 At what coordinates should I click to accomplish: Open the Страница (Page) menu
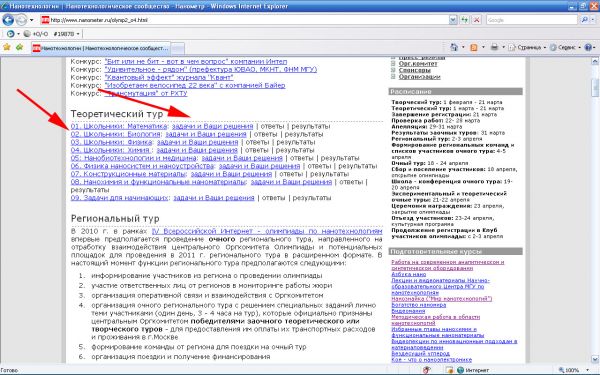pos(527,47)
